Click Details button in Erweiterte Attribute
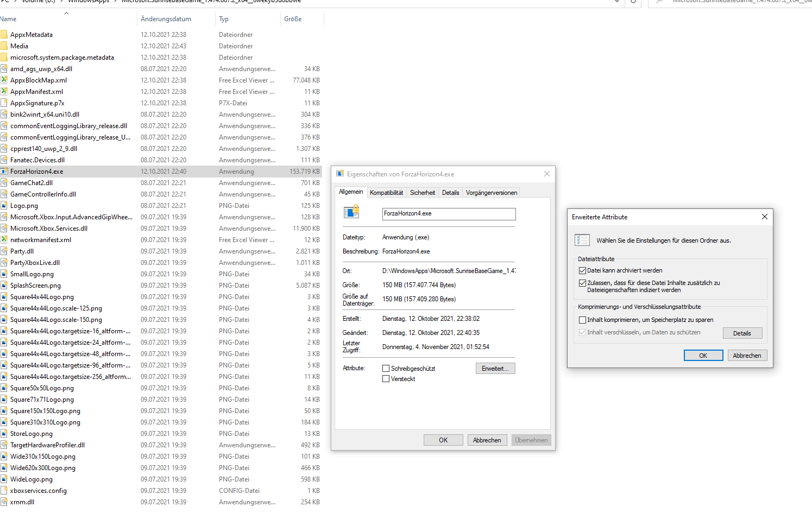 (x=742, y=333)
